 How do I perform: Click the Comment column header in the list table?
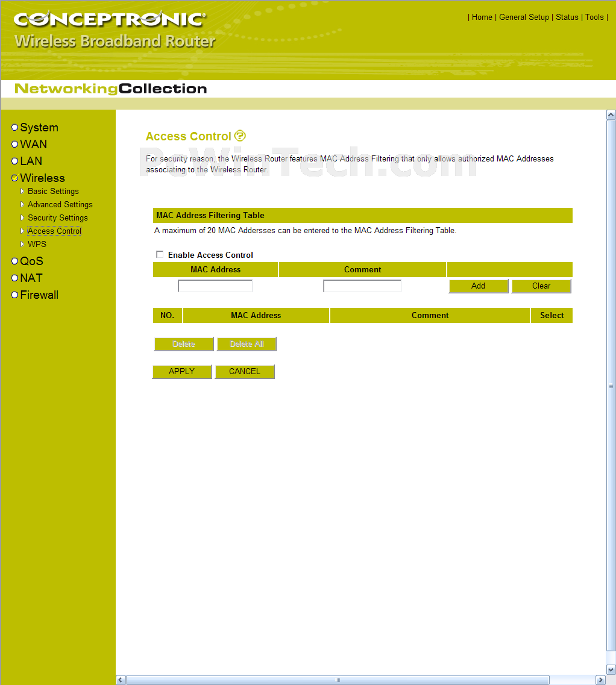click(x=430, y=316)
